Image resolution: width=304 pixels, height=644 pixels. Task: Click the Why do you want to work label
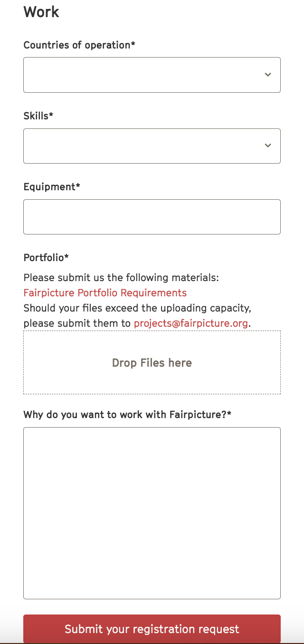(127, 415)
